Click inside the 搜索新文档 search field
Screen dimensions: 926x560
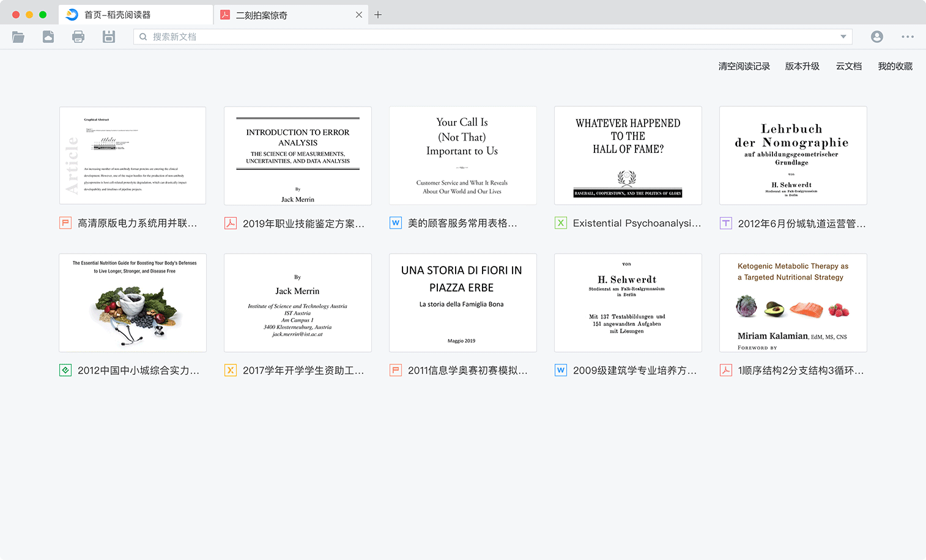pos(428,37)
